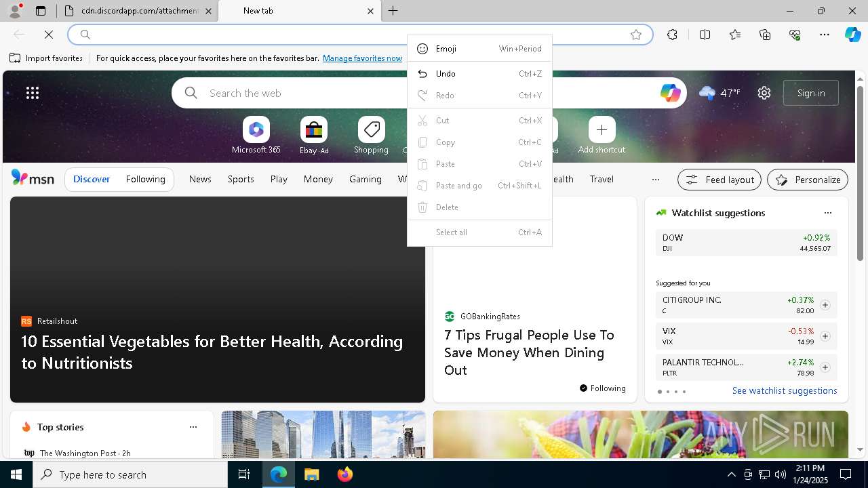This screenshot has height=488, width=868.
Task: Open the Copilot sidebar
Action: pos(852,35)
